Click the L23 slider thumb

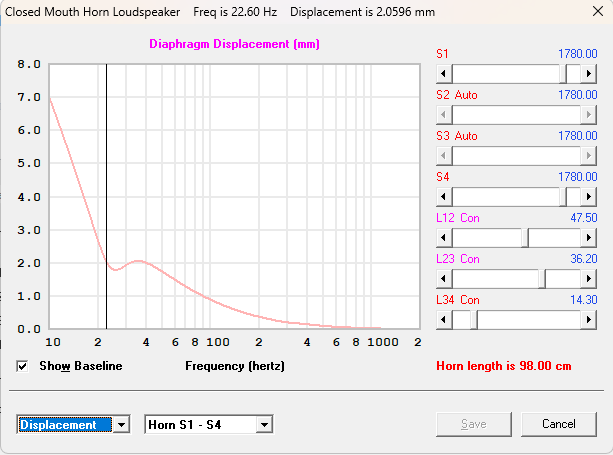542,278
